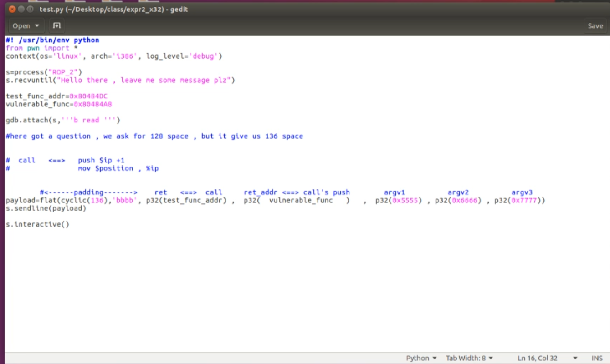The image size is (610, 364).
Task: Click p32(0x6666) in payload line
Action: pyautogui.click(x=458, y=201)
